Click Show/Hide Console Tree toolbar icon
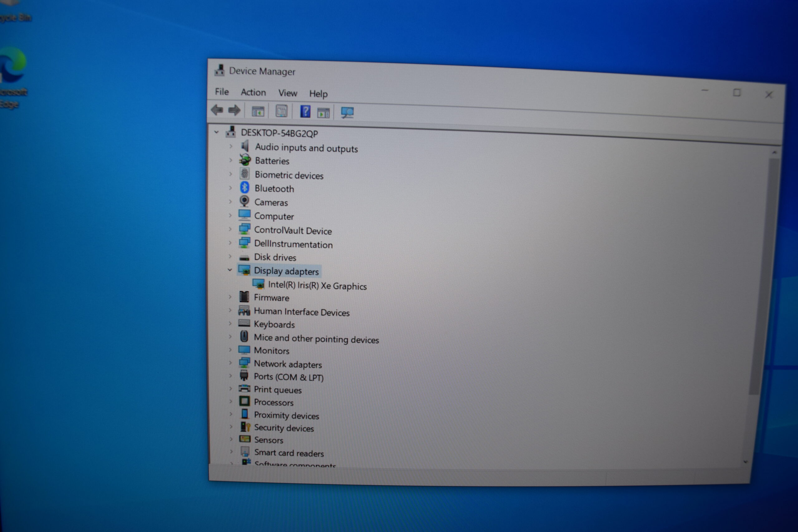Viewport: 798px width, 532px height. coord(258,111)
